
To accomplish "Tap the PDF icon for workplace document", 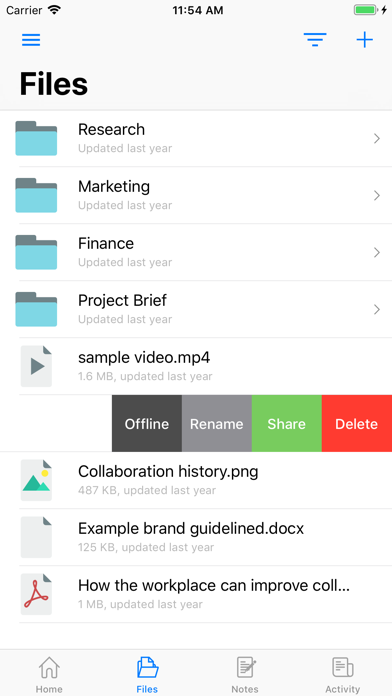I will pos(36,594).
